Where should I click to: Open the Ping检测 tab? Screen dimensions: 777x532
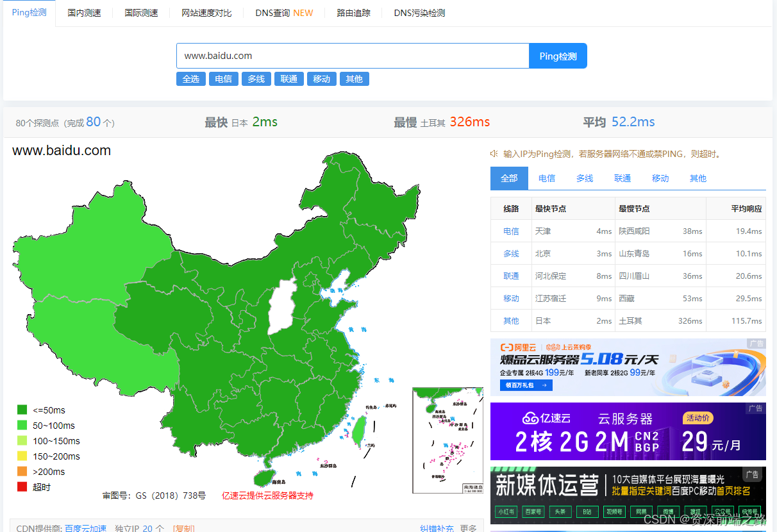(29, 13)
